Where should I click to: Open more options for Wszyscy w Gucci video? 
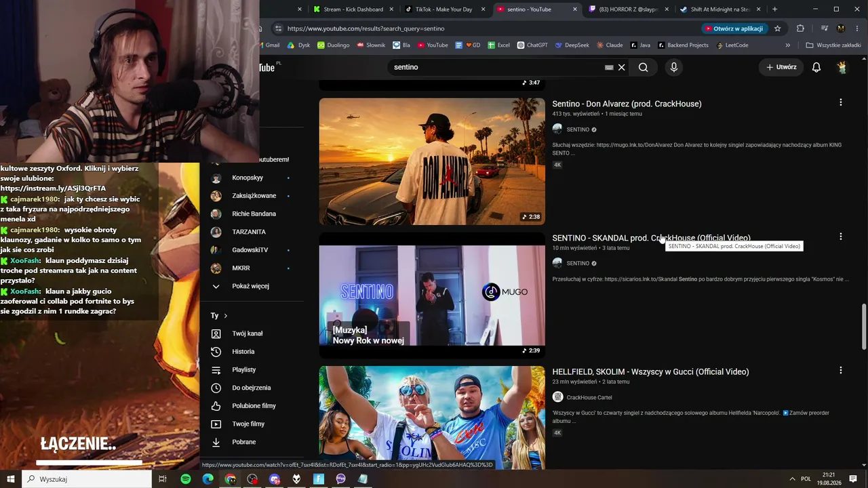[840, 371]
